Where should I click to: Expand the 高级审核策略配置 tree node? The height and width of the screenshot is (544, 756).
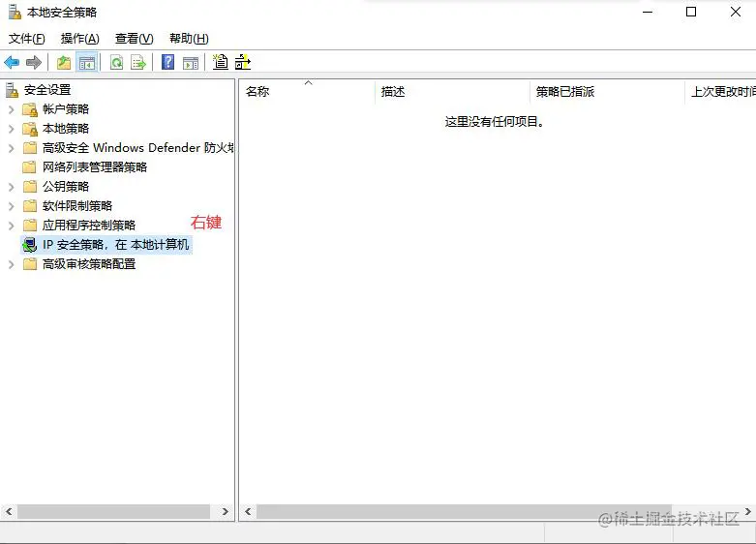pos(11,264)
